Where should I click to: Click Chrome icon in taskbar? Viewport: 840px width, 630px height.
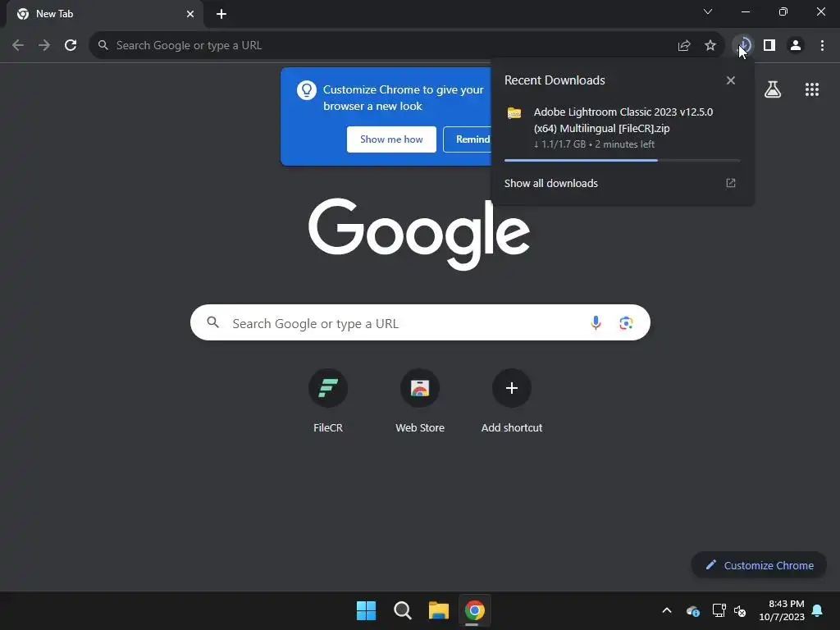(x=475, y=610)
